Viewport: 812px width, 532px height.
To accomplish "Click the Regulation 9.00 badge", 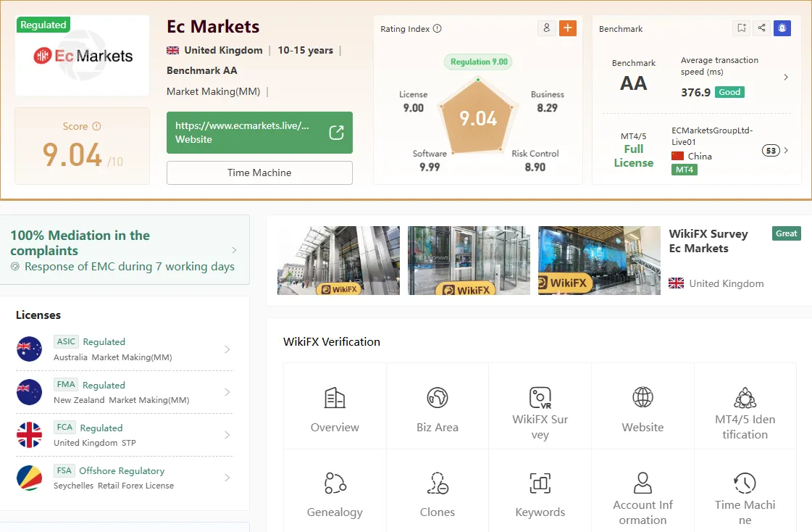I will click(x=478, y=62).
